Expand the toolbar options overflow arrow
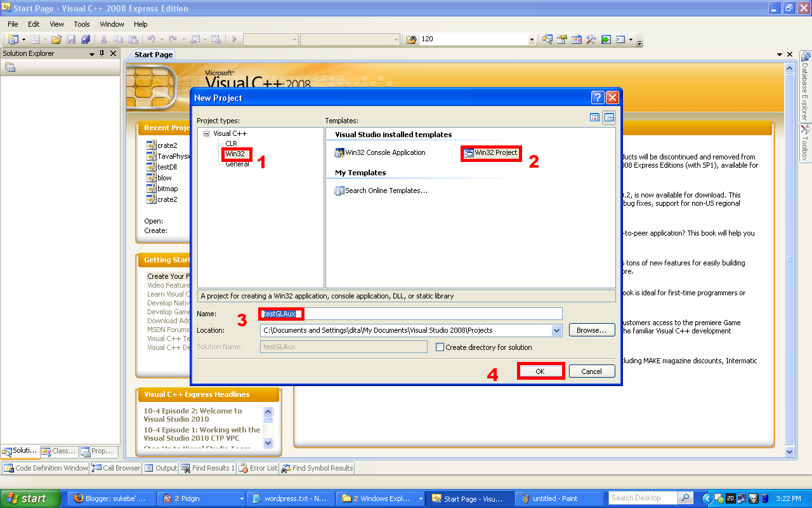This screenshot has width=812, height=508. pos(639,41)
